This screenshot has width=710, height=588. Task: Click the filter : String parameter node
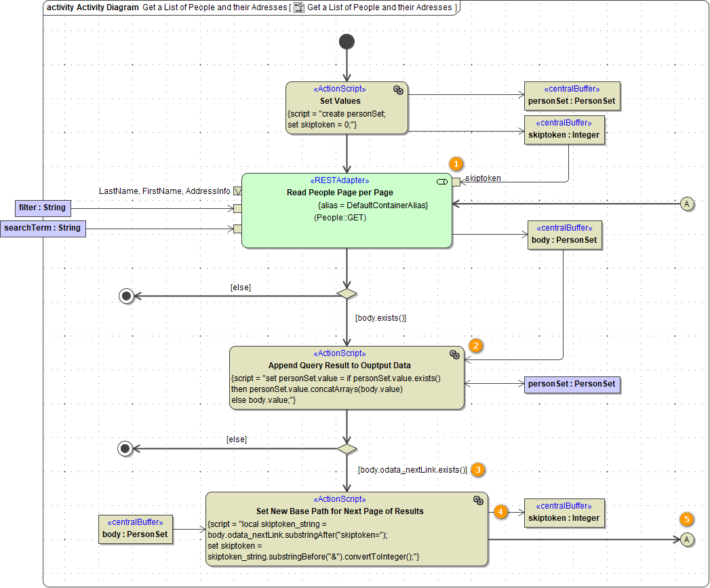point(41,208)
